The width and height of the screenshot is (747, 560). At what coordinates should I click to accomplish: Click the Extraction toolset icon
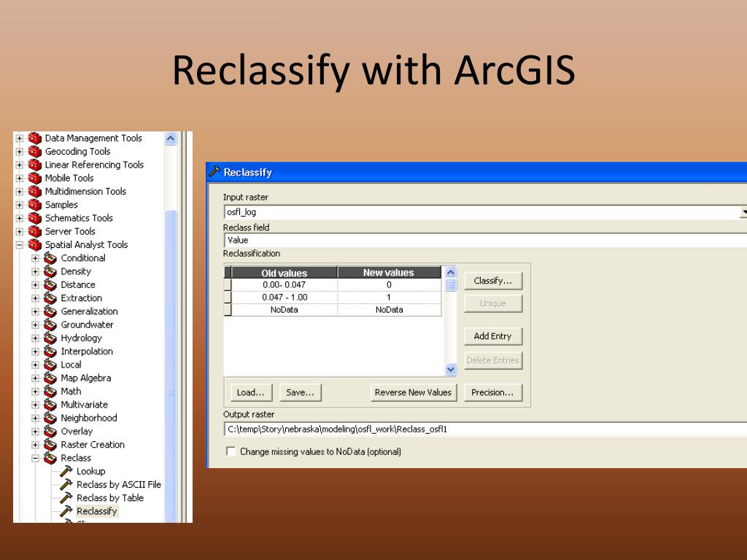point(50,298)
